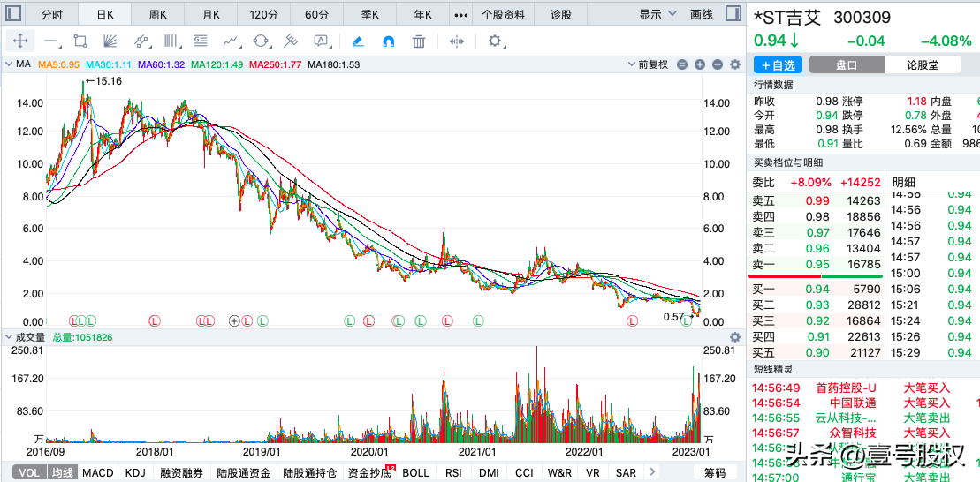Click 中国联通 in 短线精灵 list
Screen dimensions: 980x482
[853, 403]
